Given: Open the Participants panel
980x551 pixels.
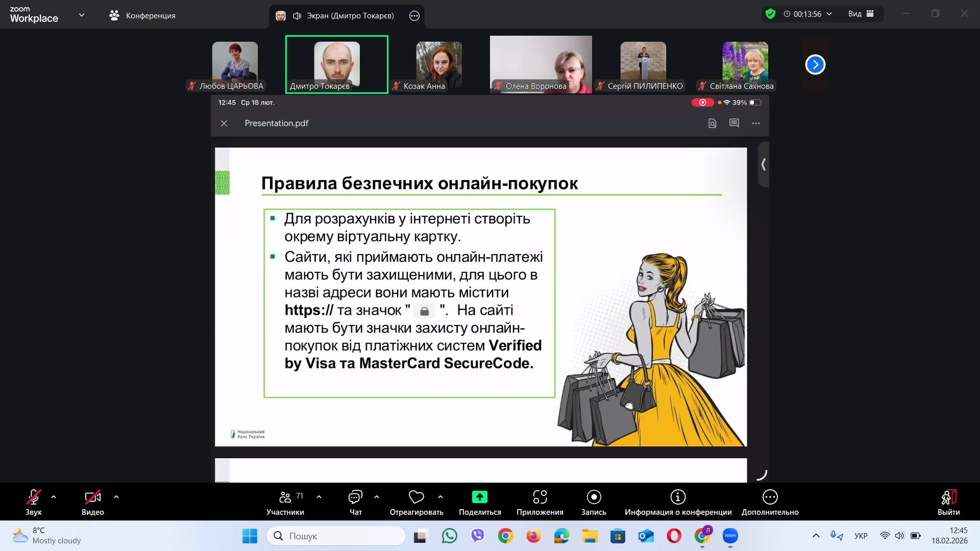Looking at the screenshot, I should click(x=285, y=503).
